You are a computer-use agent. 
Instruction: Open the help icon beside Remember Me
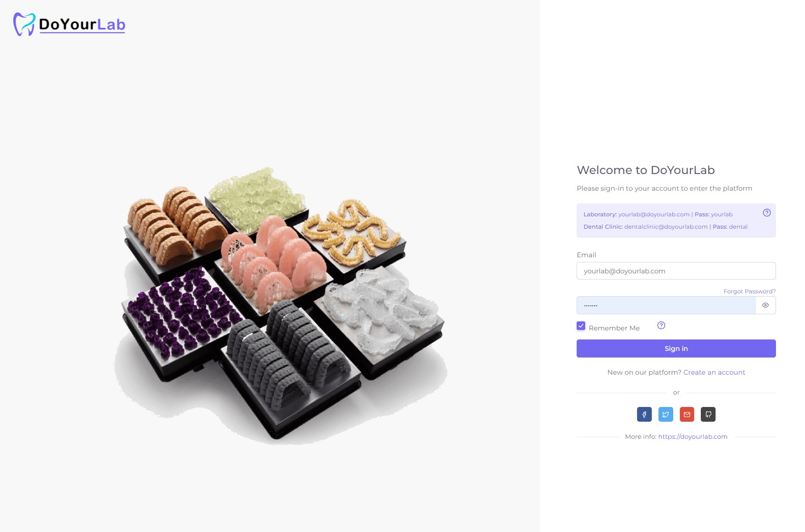coord(661,326)
